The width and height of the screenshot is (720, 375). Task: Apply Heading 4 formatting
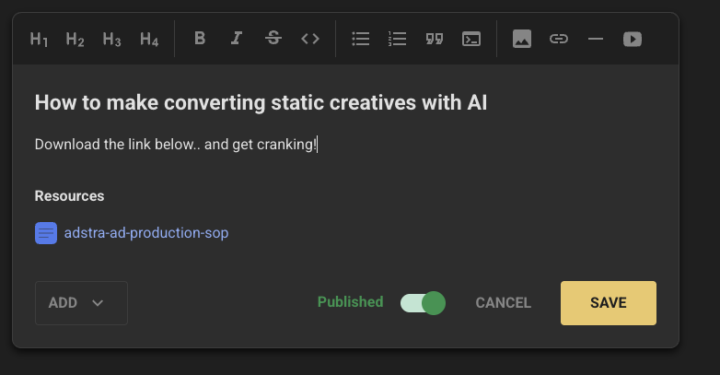[x=149, y=39]
